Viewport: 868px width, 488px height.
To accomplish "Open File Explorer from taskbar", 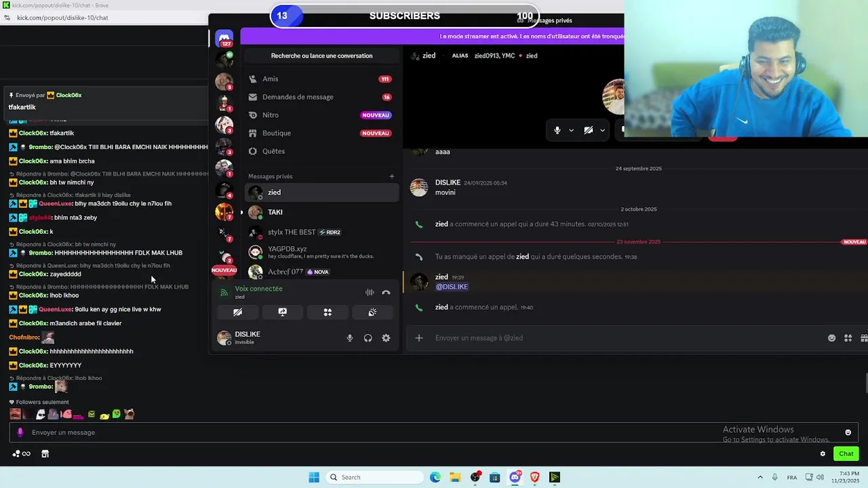I will click(455, 477).
